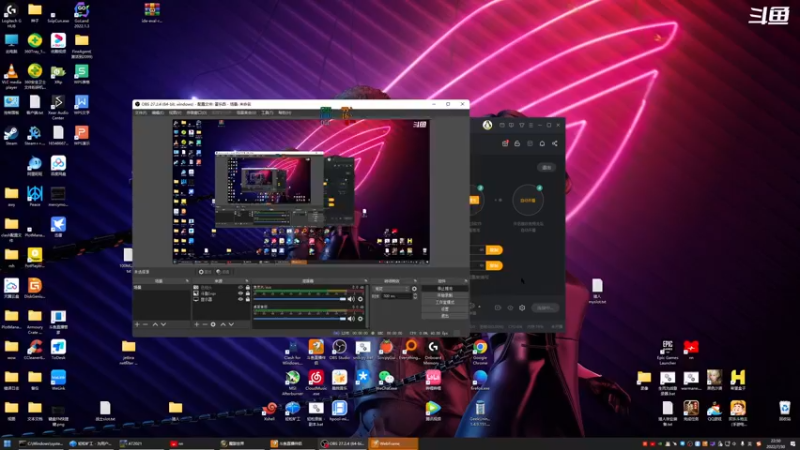Click Settings button in OBS Controls
This screenshot has width=800, height=450.
click(x=445, y=309)
